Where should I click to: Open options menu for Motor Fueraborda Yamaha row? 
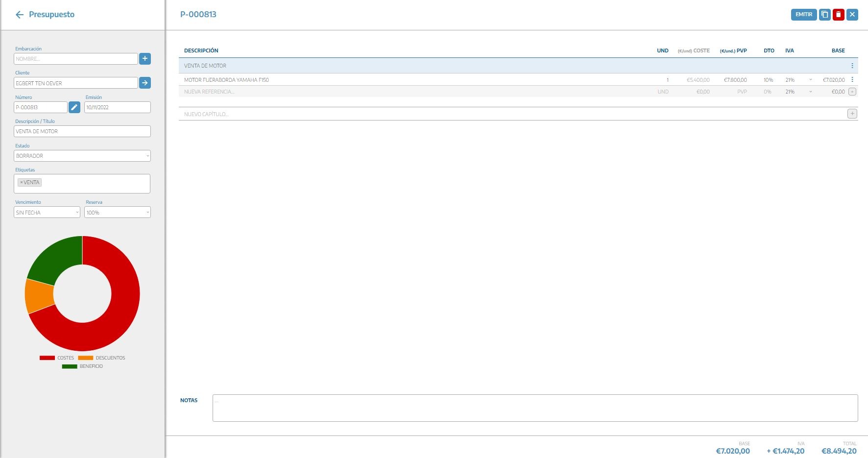(852, 79)
